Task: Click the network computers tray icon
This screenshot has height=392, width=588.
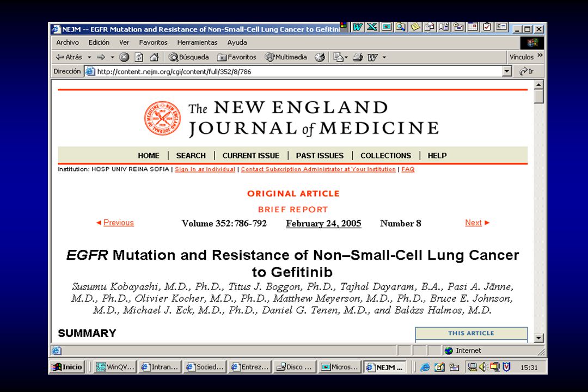Action: click(473, 367)
